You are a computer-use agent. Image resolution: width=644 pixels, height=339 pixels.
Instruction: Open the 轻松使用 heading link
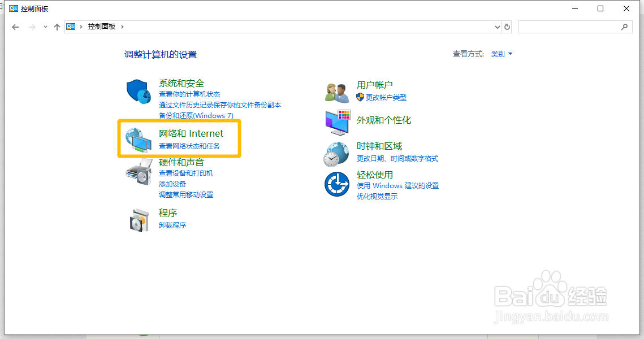coord(374,175)
